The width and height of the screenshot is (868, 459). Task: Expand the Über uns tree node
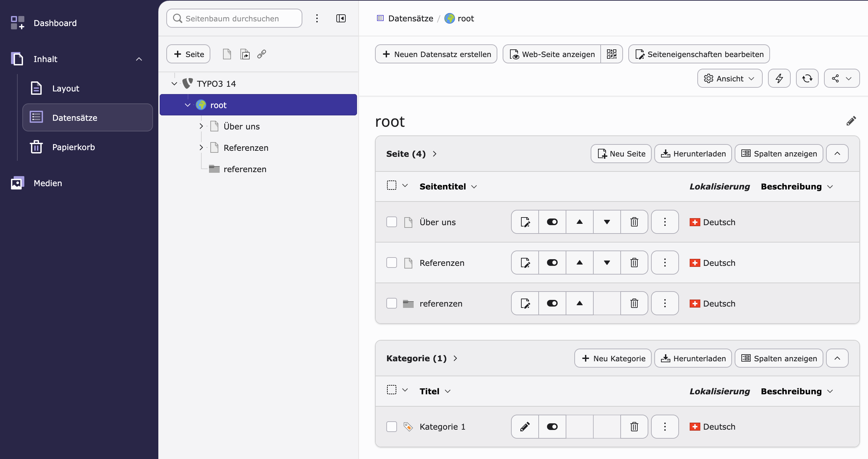point(201,126)
